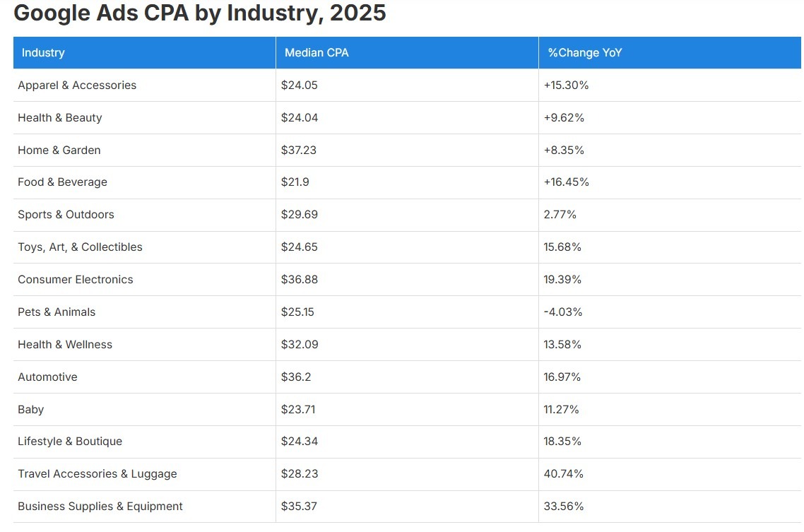Select the Lifestyle & Boutique cell
This screenshot has height=532, width=804.
[70, 442]
